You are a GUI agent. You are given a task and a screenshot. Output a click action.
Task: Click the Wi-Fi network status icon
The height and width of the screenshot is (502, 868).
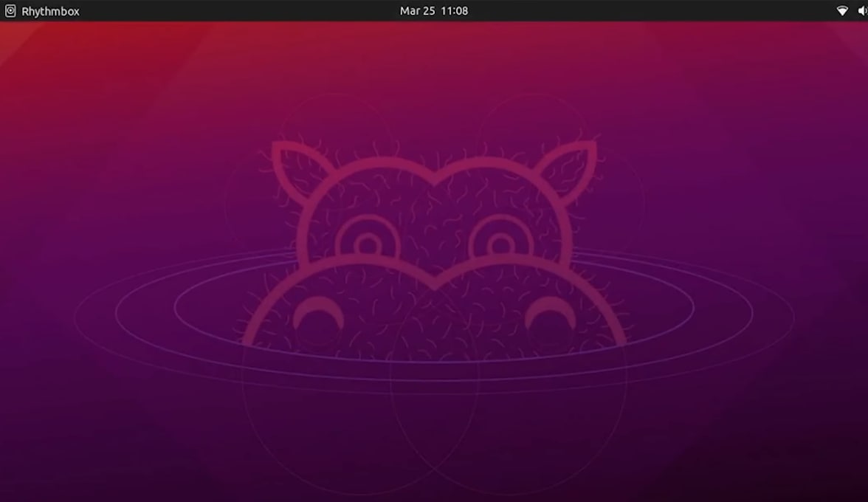[x=842, y=11]
